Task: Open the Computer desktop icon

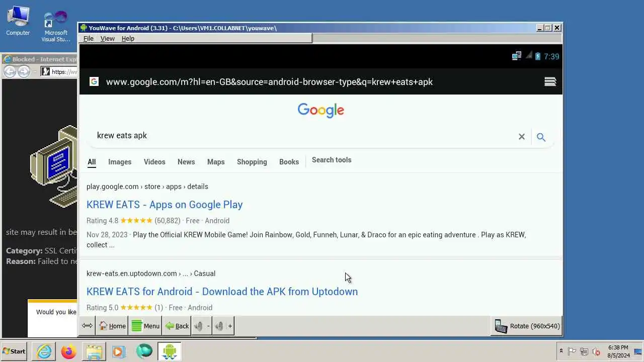Action: (x=18, y=21)
